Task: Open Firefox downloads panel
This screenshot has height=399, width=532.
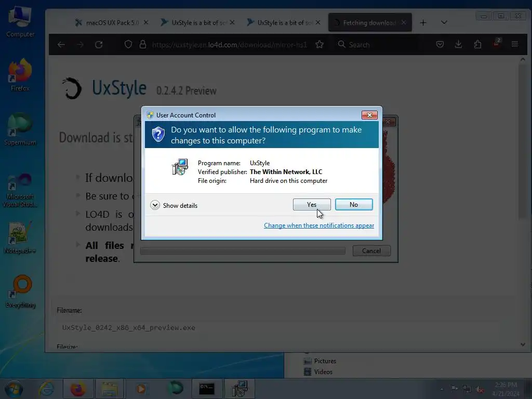Action: point(458,45)
